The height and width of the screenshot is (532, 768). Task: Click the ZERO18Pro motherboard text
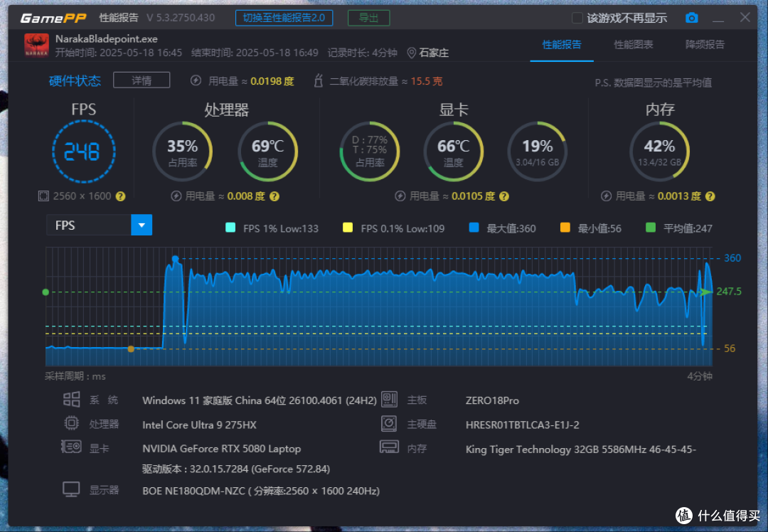coord(492,400)
